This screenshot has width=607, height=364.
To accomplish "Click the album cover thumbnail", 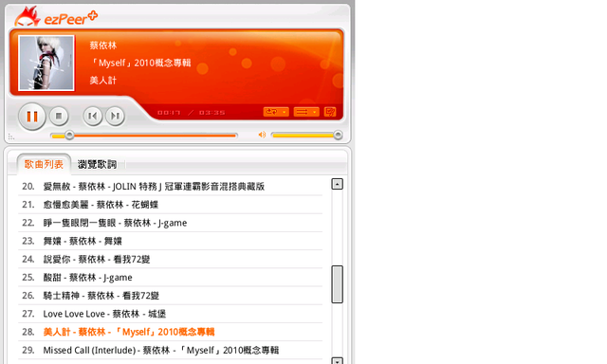I will (46, 64).
